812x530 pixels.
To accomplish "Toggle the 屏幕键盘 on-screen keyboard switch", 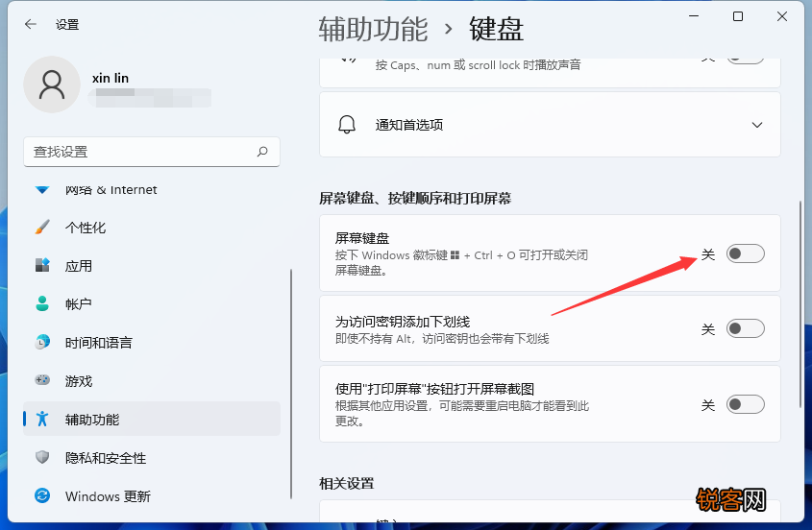I will (745, 253).
